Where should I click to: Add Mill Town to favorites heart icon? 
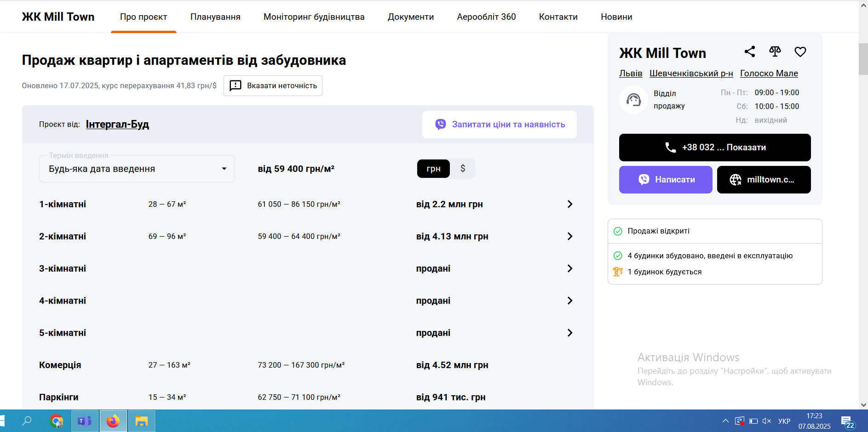(x=800, y=51)
